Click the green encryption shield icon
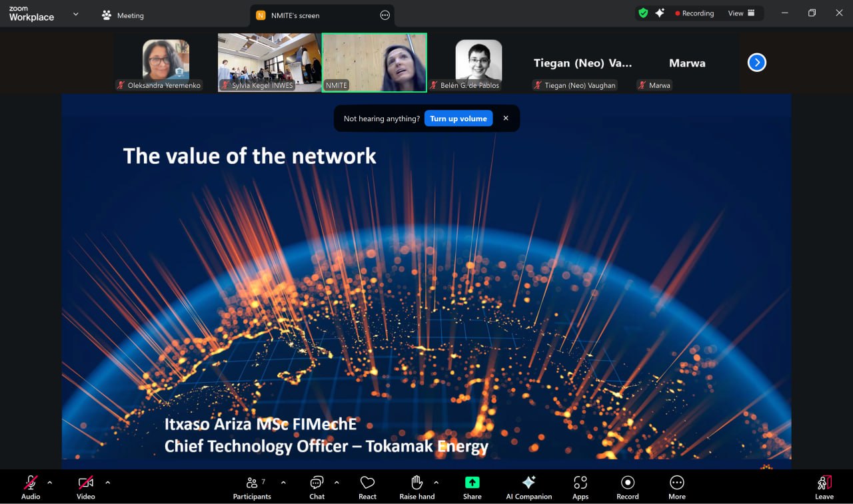The height and width of the screenshot is (504, 853). click(x=643, y=13)
